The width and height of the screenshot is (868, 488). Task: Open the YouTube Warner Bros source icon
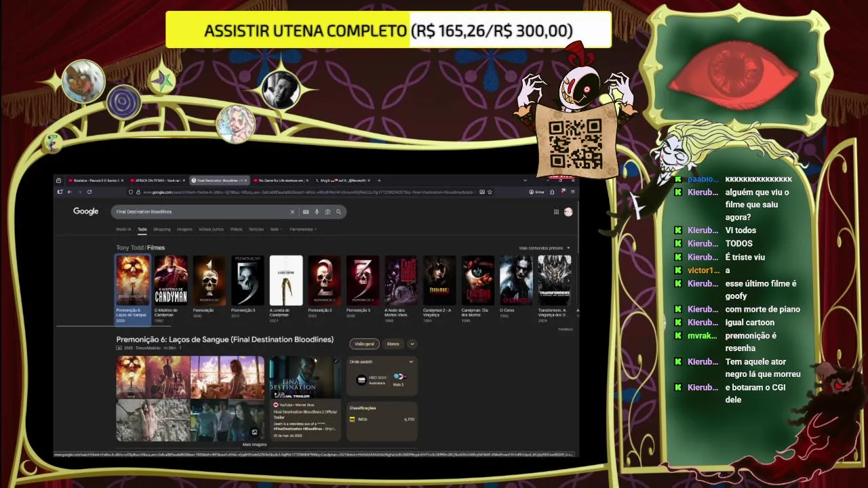pyautogui.click(x=276, y=405)
